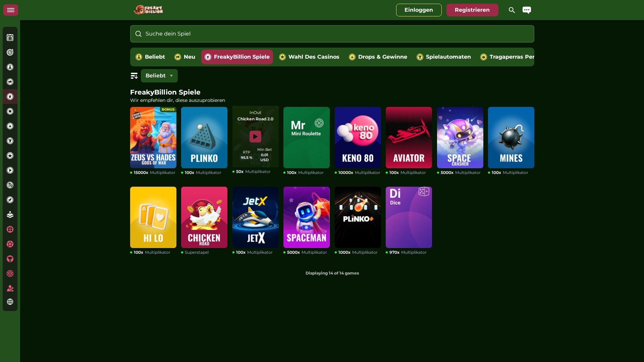644x362 pixels.
Task: Click the calendar icon in sidebar
Action: pyautogui.click(x=10, y=38)
